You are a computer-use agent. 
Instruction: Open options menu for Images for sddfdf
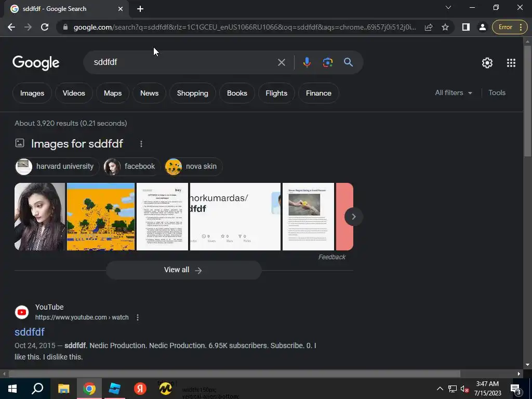pyautogui.click(x=141, y=144)
